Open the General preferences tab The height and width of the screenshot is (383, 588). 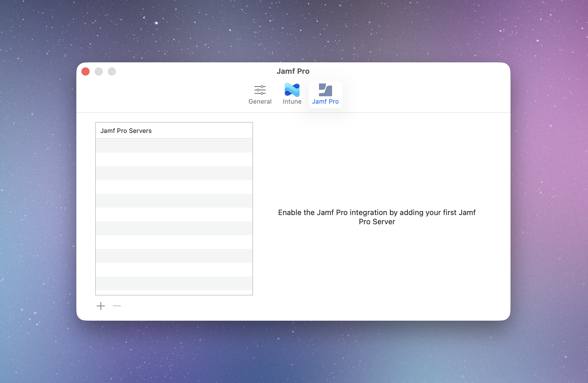coord(260,94)
